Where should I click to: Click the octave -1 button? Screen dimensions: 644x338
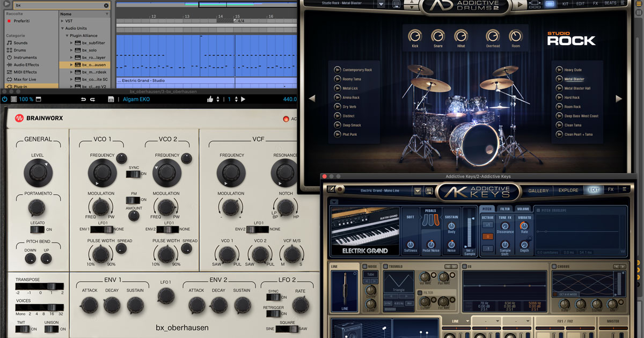tap(487, 248)
